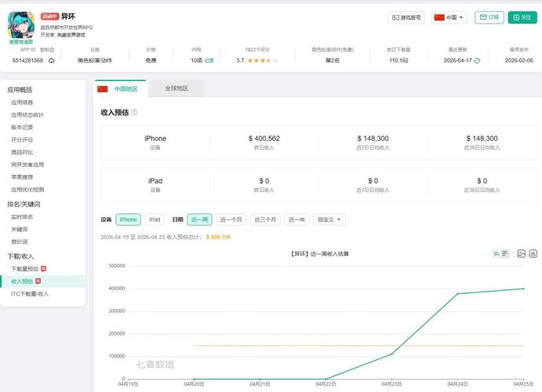
Task: Switch to the 全球地区 tab
Action: (x=176, y=89)
